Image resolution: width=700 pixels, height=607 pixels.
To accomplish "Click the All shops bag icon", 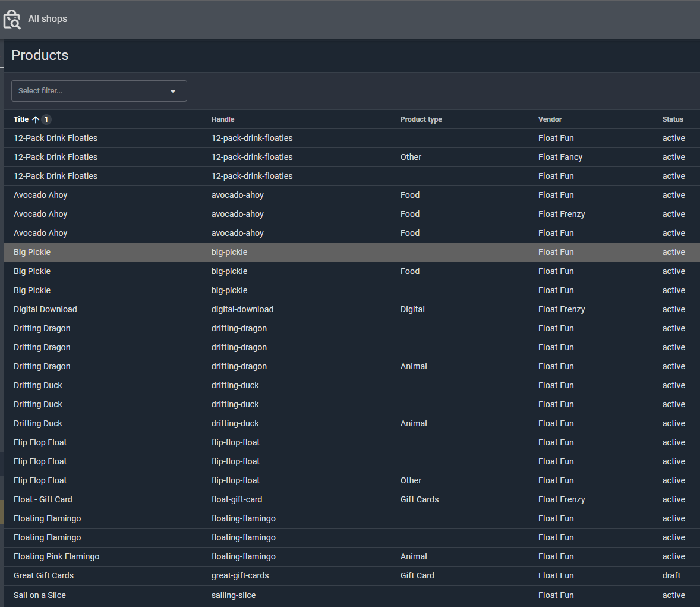I will (12, 19).
